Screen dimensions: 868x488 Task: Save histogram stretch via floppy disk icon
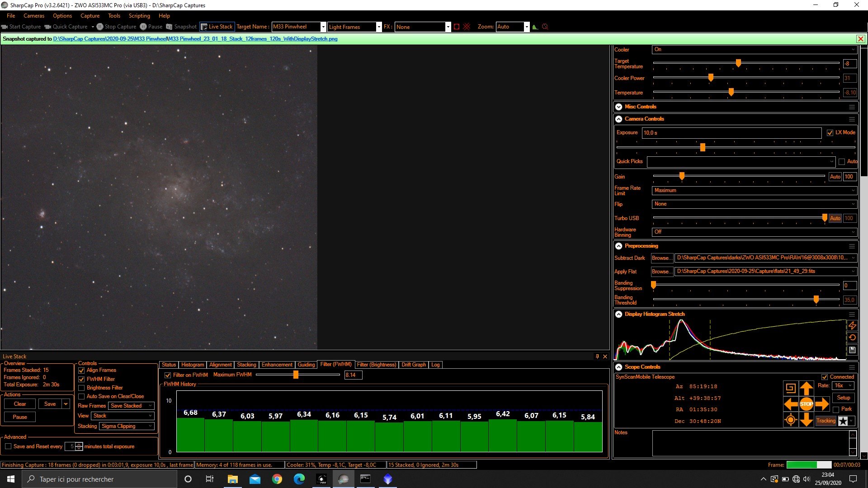coord(852,350)
